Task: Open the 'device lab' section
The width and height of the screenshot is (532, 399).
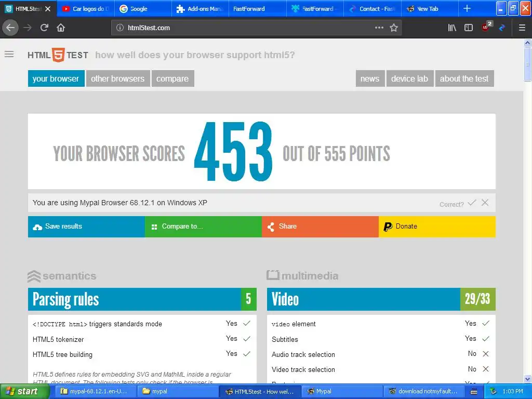Action: tap(409, 79)
